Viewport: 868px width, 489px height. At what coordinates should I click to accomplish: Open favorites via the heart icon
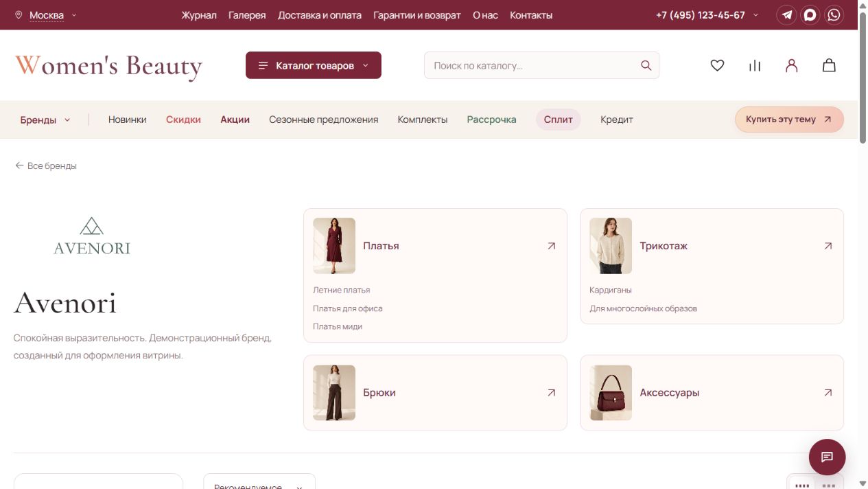point(717,65)
